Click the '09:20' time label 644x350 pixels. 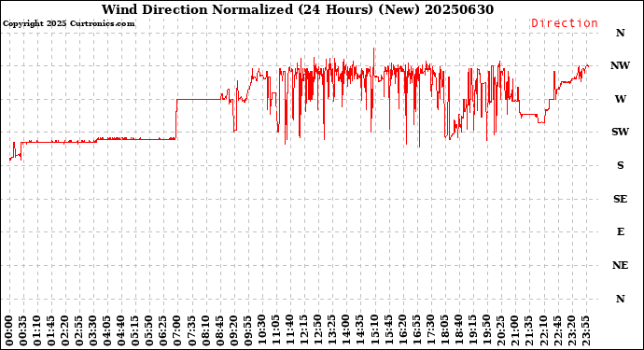click(x=234, y=330)
